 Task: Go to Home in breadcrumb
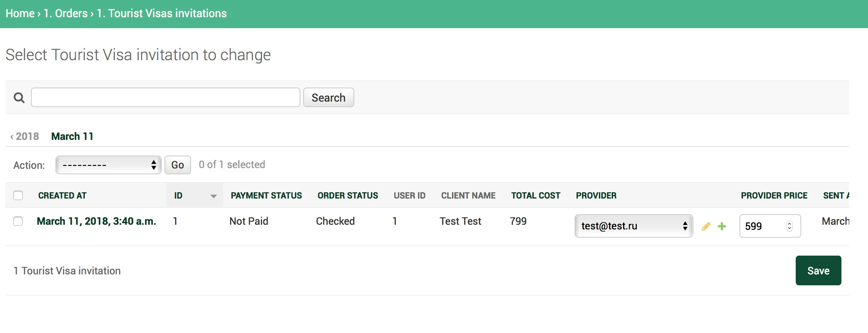(20, 13)
